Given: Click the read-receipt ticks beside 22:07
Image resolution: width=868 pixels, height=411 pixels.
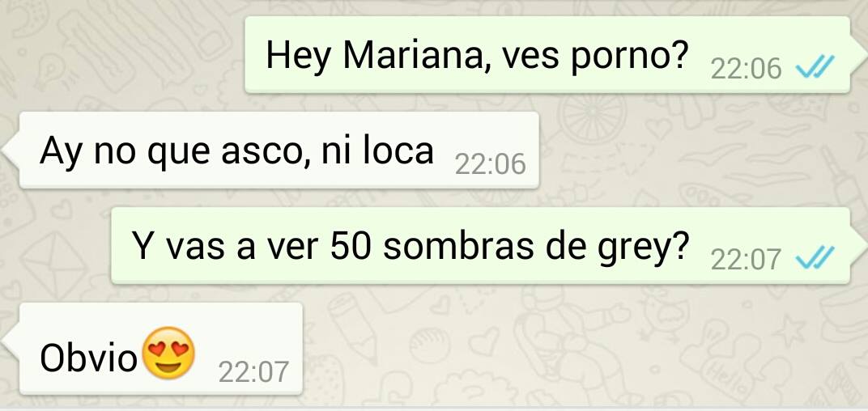Looking at the screenshot, I should point(814,259).
